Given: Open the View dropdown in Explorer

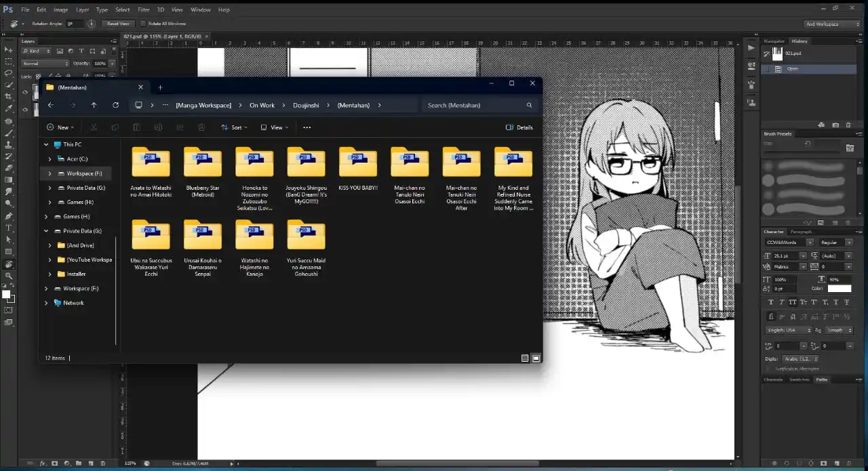Looking at the screenshot, I should [275, 127].
